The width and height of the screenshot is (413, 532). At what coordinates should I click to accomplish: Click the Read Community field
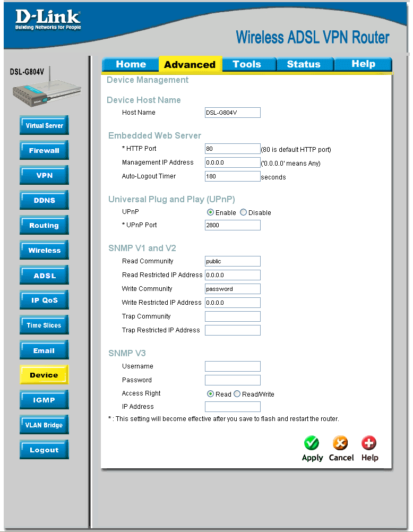pyautogui.click(x=233, y=261)
